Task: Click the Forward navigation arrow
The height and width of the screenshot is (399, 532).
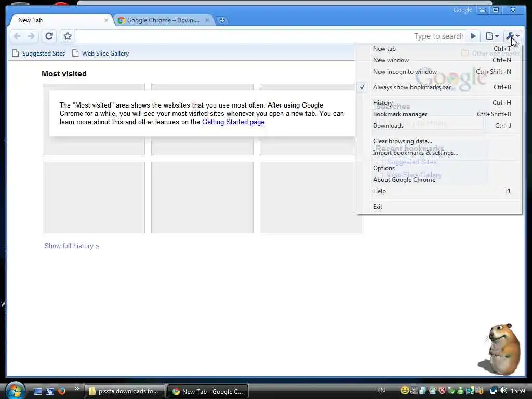Action: [31, 36]
